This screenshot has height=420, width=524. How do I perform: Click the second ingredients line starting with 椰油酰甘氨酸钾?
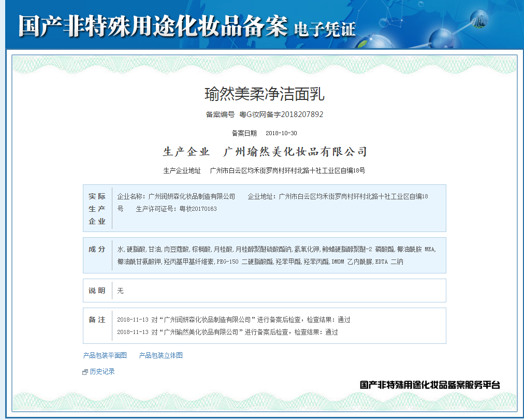tap(260, 262)
